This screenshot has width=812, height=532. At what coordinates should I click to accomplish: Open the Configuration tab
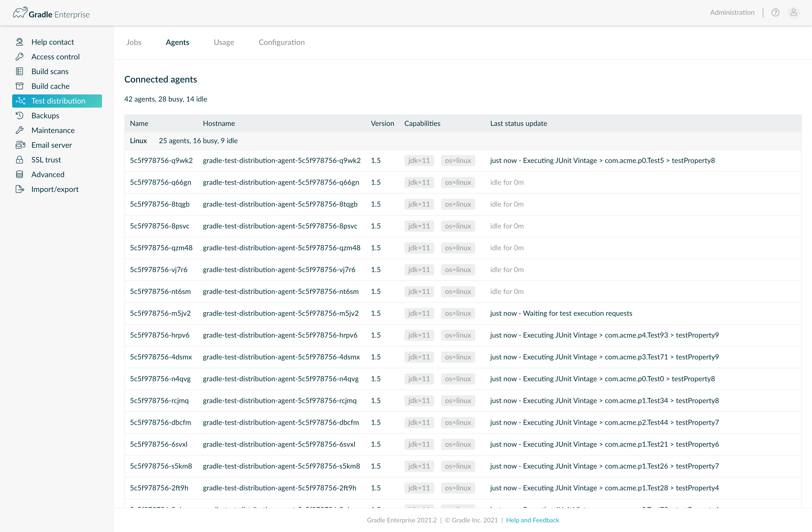(281, 42)
